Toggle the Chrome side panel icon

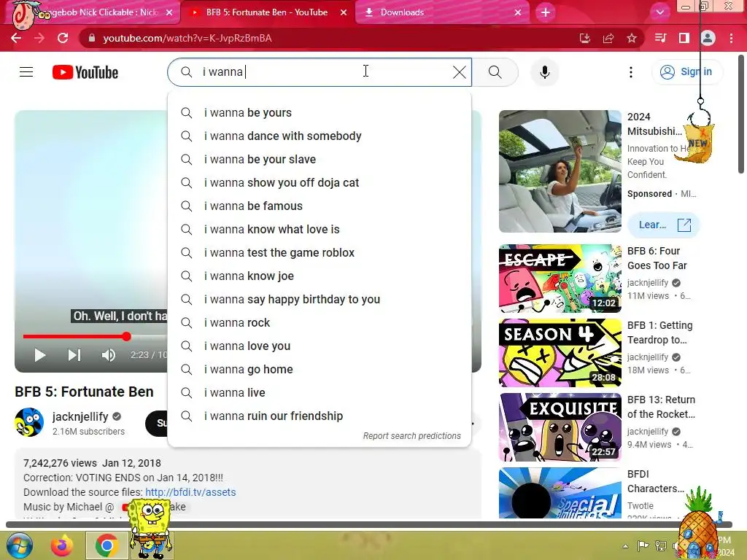[x=684, y=38]
